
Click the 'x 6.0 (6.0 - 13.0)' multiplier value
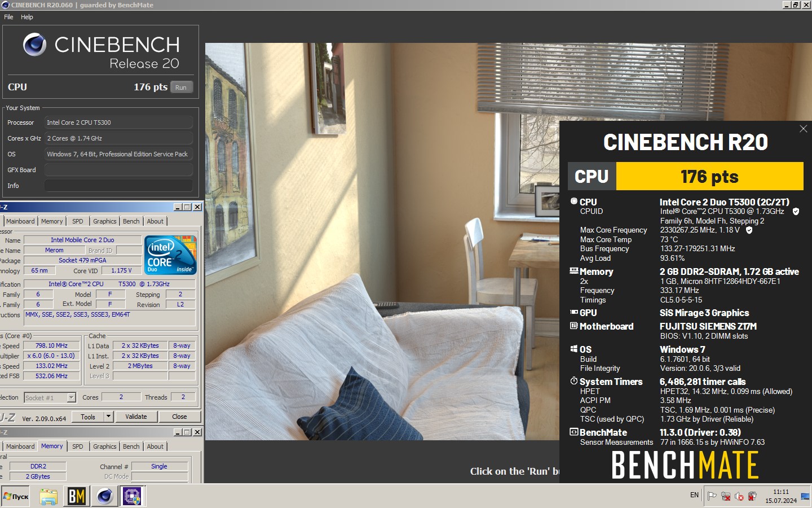pos(51,356)
